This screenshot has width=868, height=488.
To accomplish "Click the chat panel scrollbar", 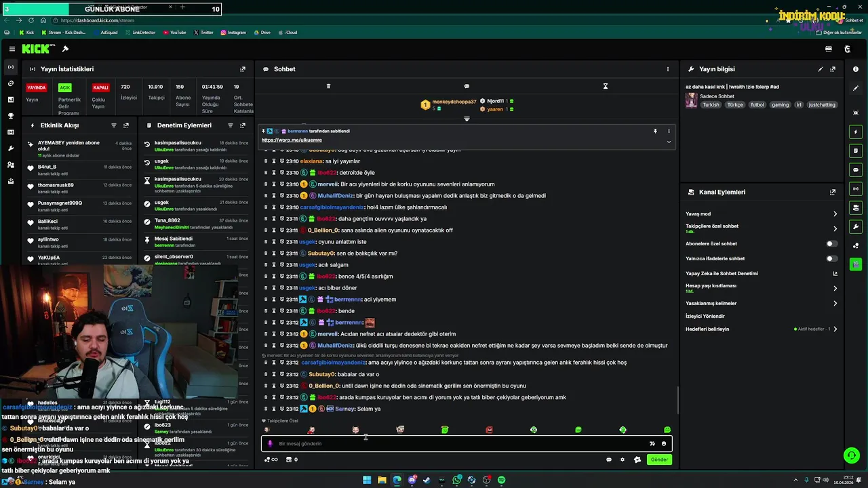I will pos(677,400).
